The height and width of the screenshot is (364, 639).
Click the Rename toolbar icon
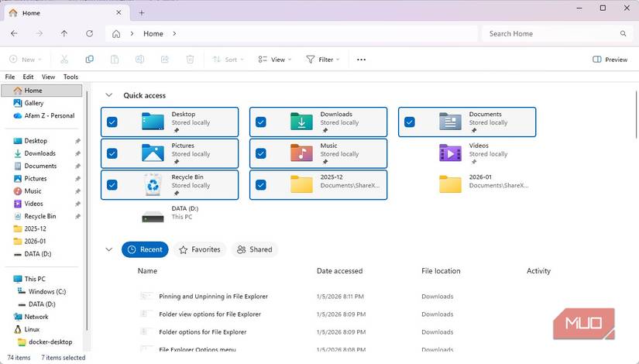[139, 60]
